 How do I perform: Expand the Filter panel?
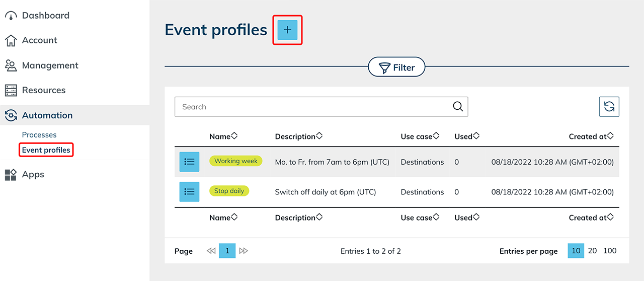(x=396, y=67)
